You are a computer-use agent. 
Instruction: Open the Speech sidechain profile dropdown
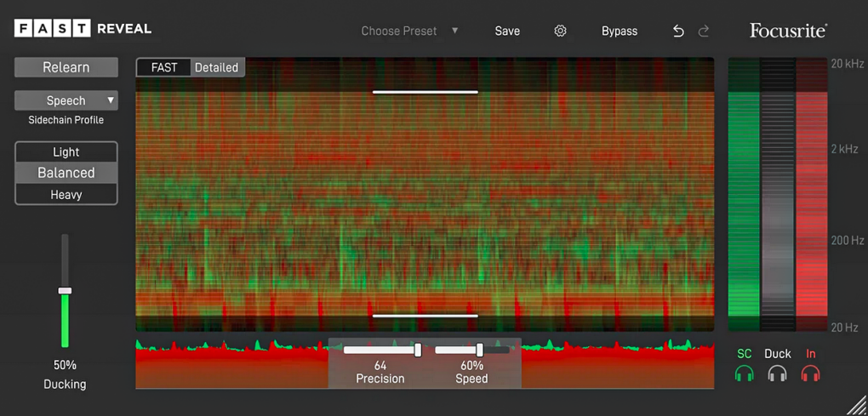(66, 100)
